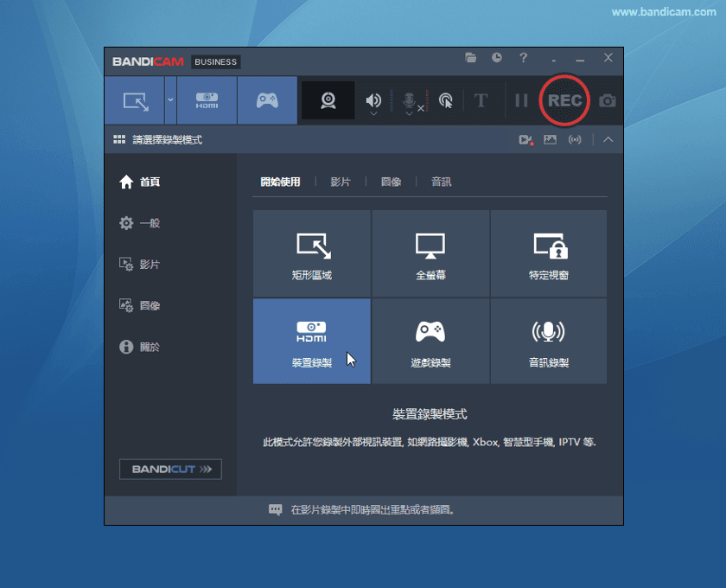The image size is (726, 588).
Task: Switch to the 影片 tab
Action: point(341,182)
